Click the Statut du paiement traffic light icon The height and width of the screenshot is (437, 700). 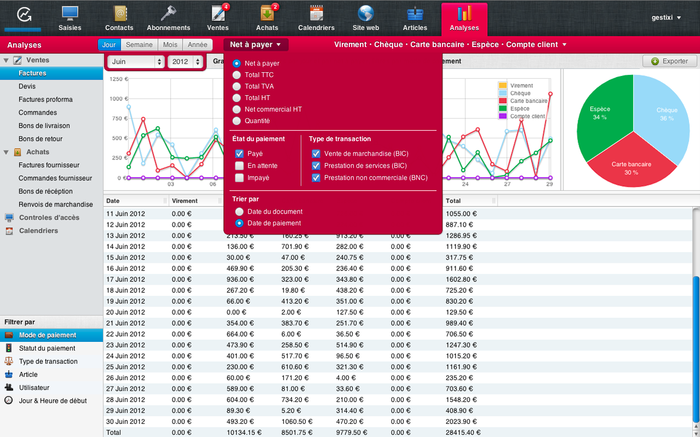coord(9,348)
